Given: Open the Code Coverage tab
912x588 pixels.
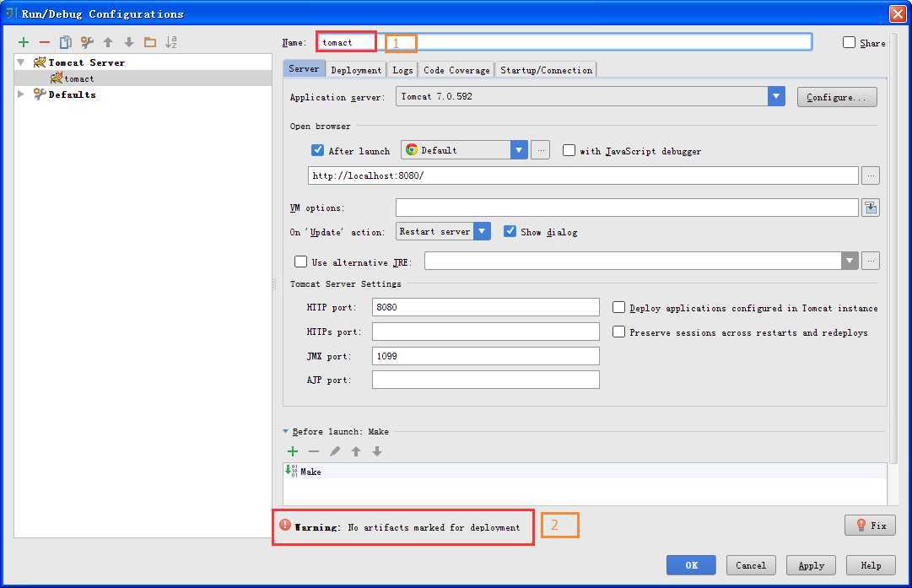Looking at the screenshot, I should click(456, 70).
